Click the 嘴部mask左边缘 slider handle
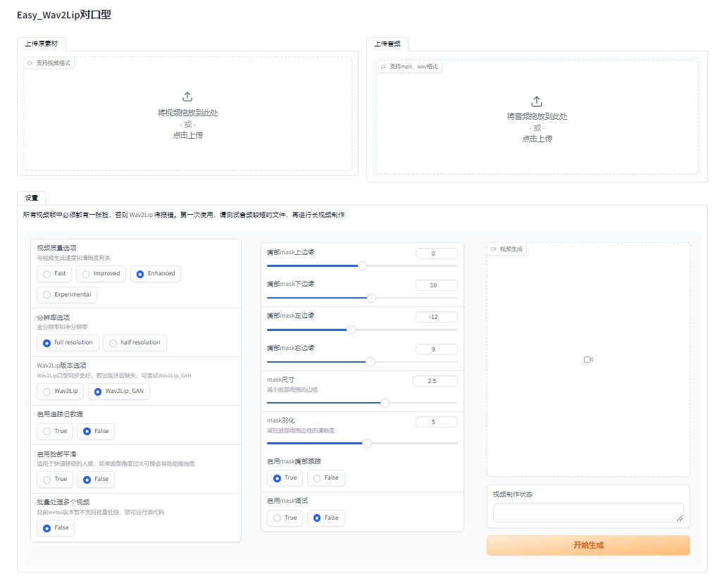 click(x=351, y=330)
